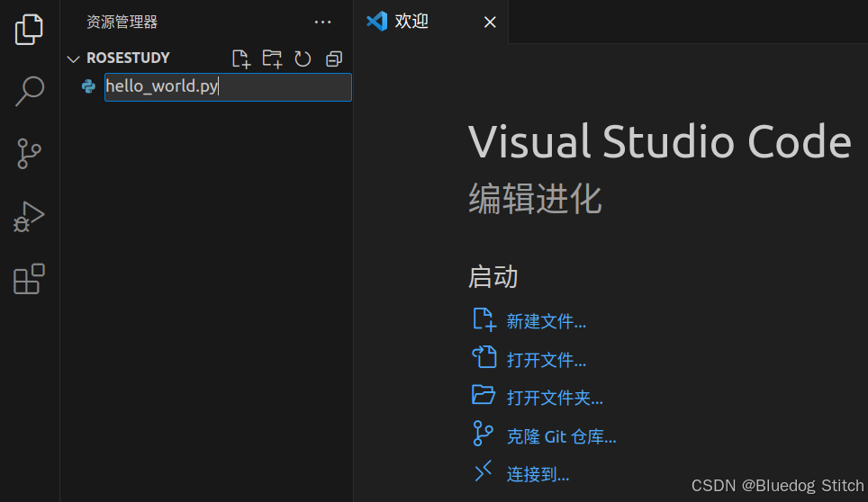Refresh the ROSESTUDY explorer
The width and height of the screenshot is (868, 502).
click(303, 58)
